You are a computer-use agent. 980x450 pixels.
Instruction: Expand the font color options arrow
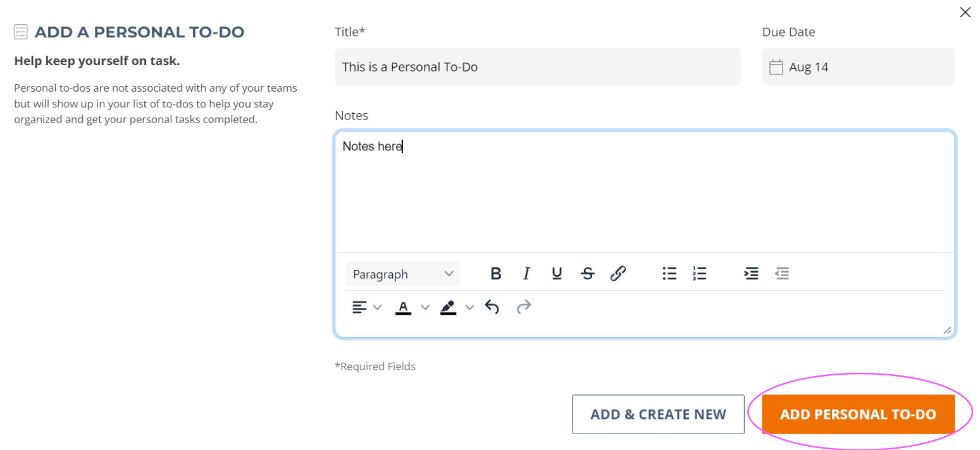(425, 307)
